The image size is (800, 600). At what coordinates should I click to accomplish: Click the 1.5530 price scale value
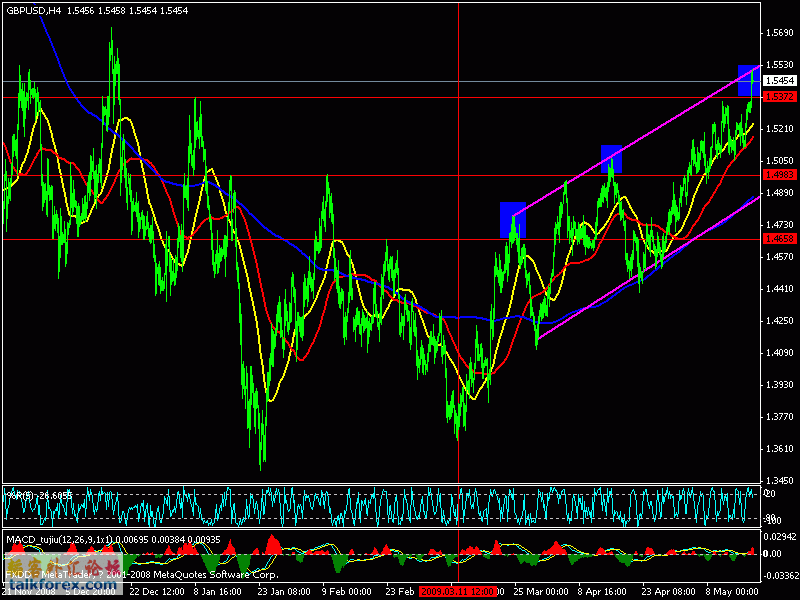tap(780, 65)
